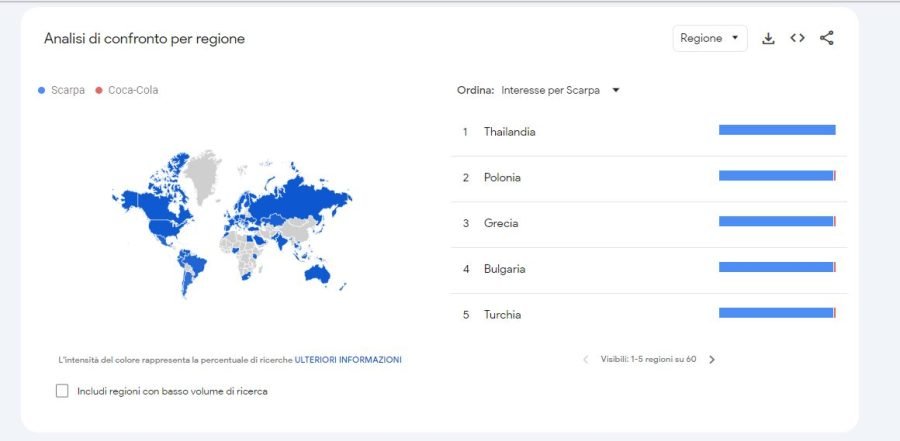Share the region comparison chart
Viewport: 900px width, 441px height.
coord(827,38)
